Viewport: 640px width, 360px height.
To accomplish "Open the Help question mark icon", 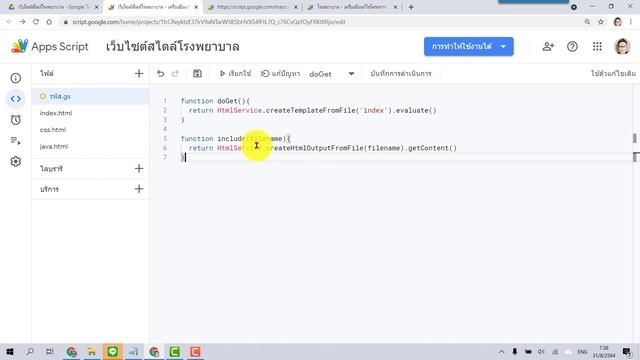I will (x=572, y=47).
